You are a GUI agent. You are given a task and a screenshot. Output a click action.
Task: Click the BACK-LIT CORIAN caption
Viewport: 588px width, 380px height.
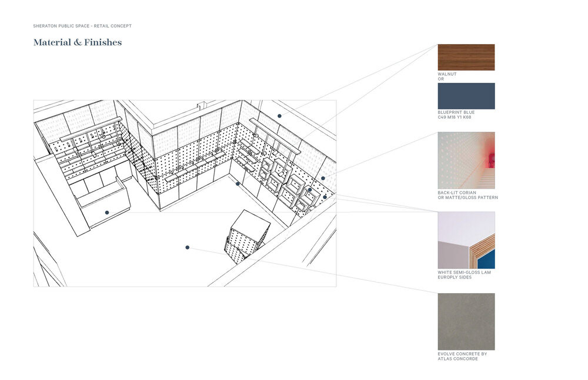pyautogui.click(x=467, y=195)
